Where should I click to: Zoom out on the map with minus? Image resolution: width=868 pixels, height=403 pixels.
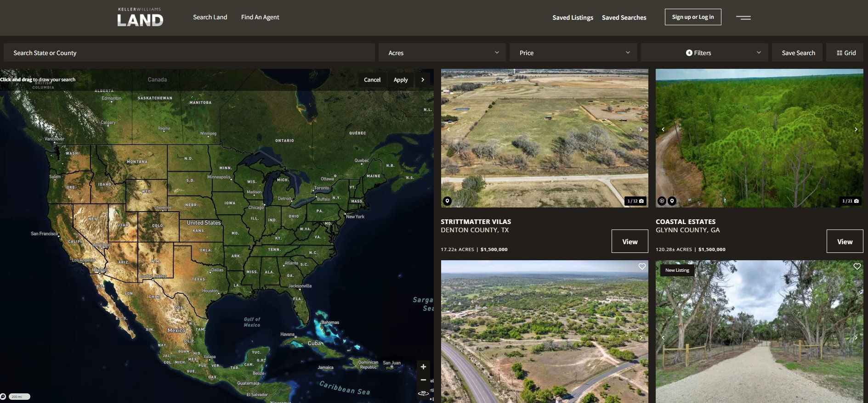(423, 380)
